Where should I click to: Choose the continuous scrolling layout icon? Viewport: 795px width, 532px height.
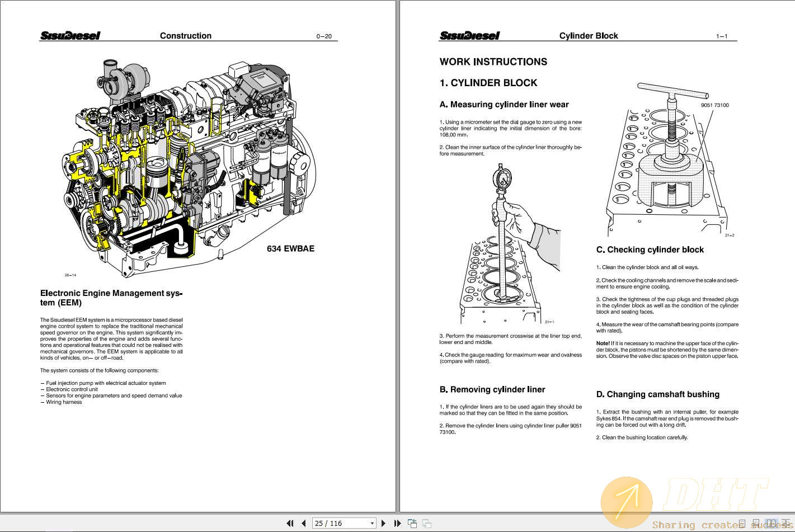(755, 523)
